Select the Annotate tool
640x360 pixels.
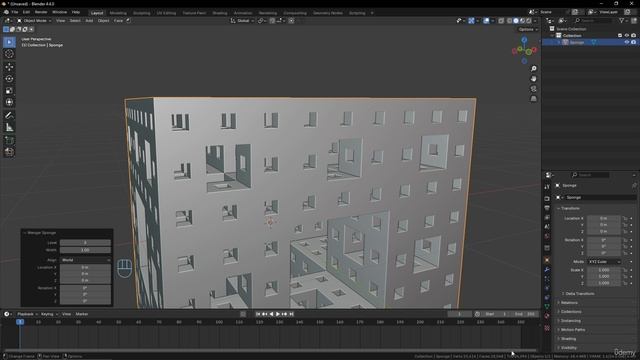9,116
